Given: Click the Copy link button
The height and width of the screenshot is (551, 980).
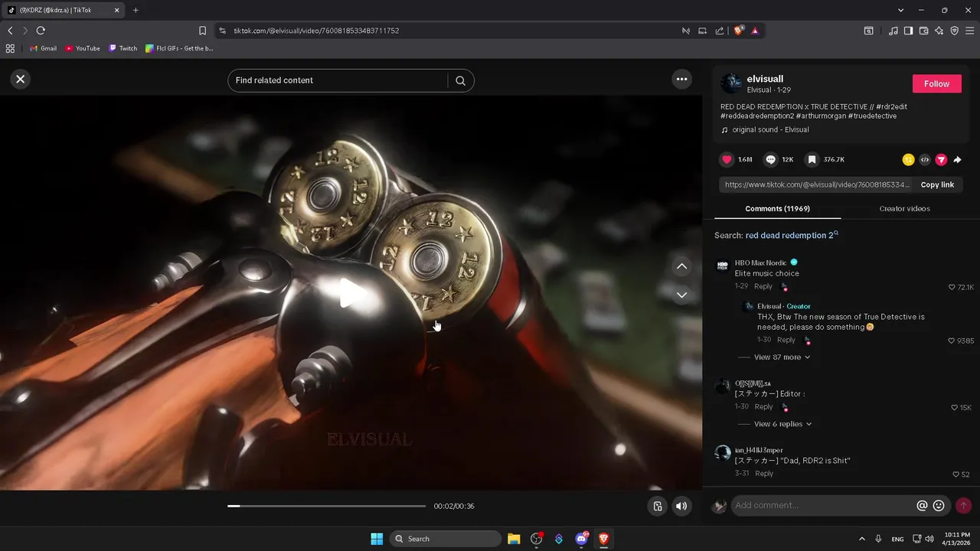Looking at the screenshot, I should (x=937, y=184).
